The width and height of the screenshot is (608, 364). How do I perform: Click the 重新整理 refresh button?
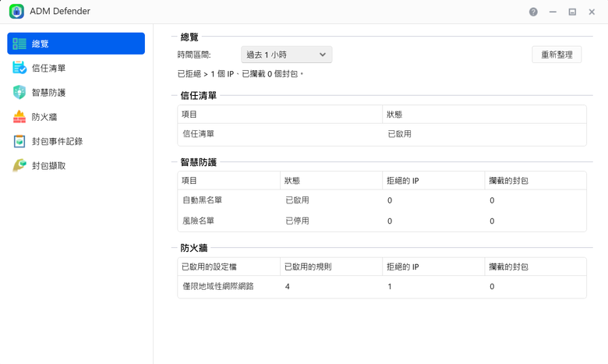(557, 55)
